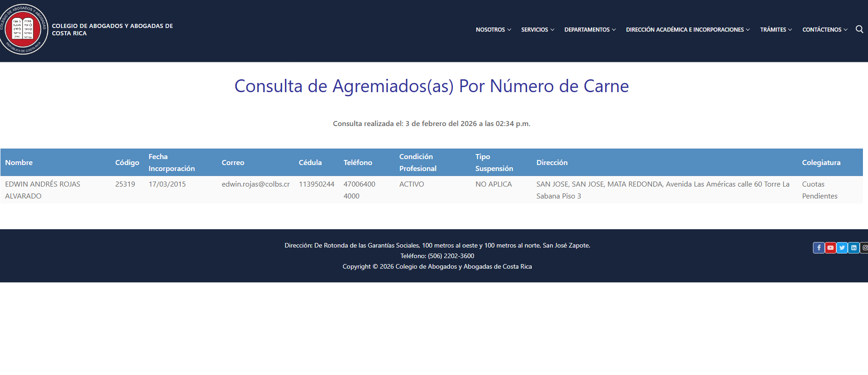The image size is (868, 375).
Task: Open the Twitter social icon
Action: pos(842,248)
